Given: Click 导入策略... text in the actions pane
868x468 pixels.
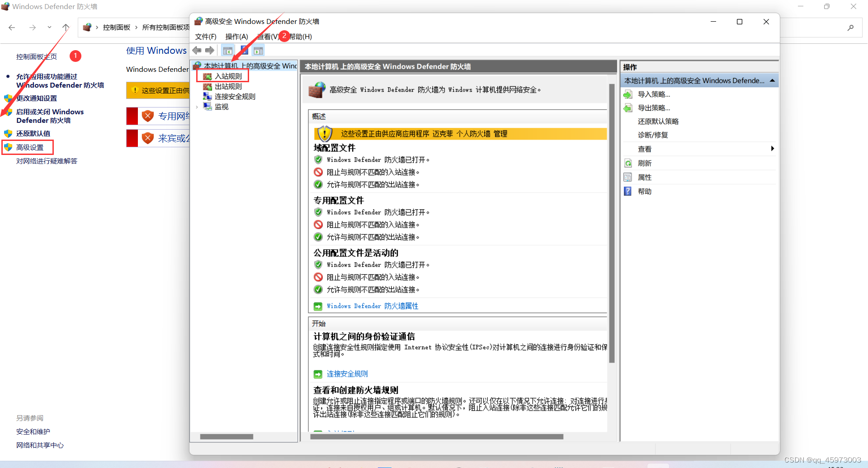Looking at the screenshot, I should point(654,94).
